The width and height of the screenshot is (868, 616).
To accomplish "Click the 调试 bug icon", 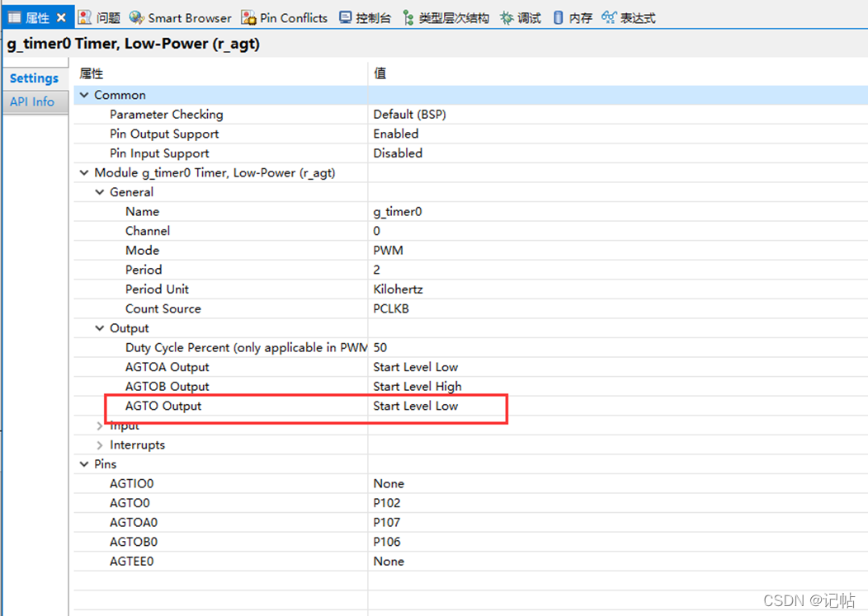I will 507,17.
